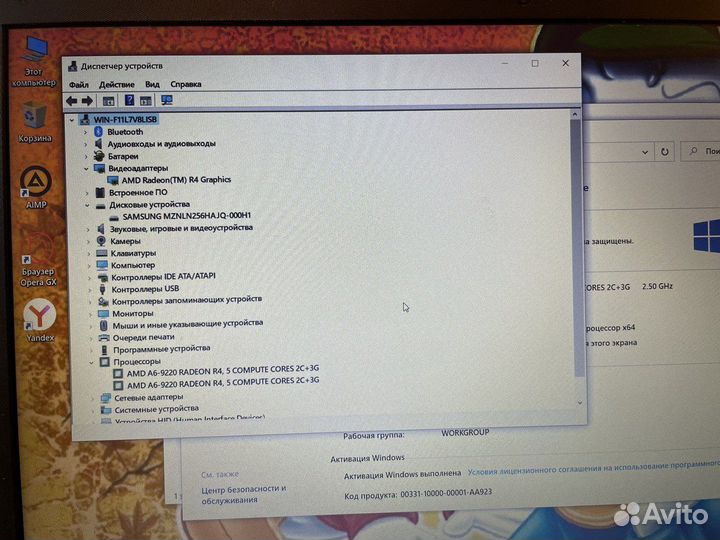Collapse the Видеоадаптеры category
Image resolution: width=720 pixels, height=540 pixels.
[x=86, y=169]
